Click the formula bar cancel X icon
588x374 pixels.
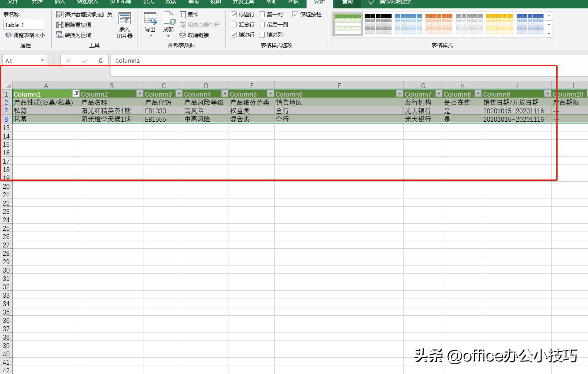[69, 60]
